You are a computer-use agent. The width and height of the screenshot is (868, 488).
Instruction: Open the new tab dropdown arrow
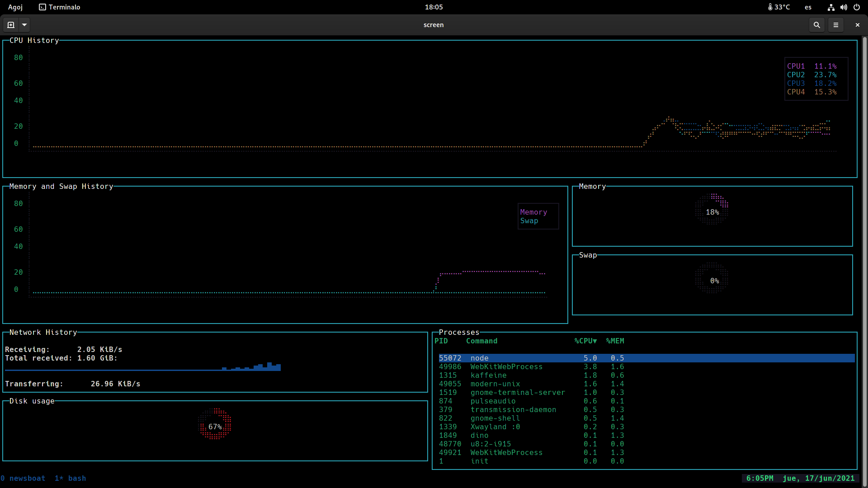[x=24, y=25]
